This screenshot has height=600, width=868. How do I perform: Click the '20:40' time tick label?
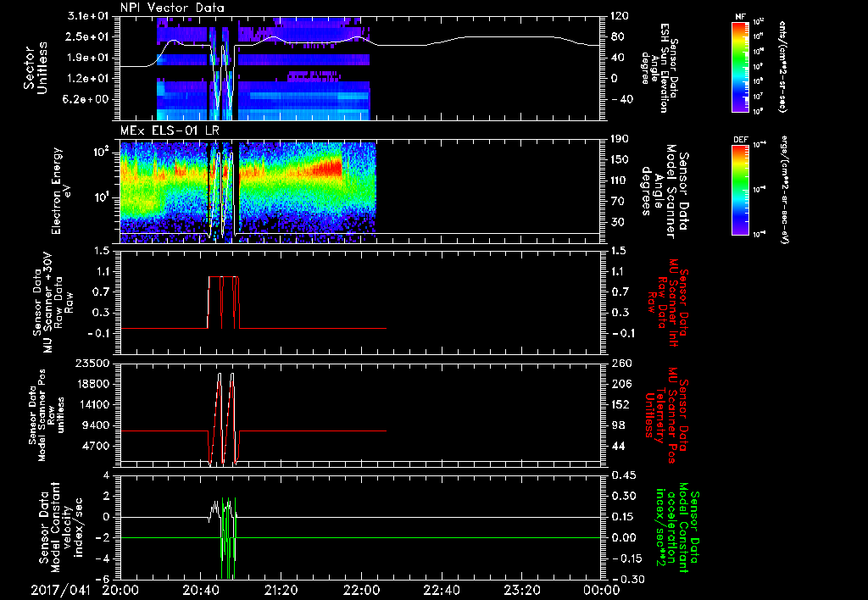201,590
